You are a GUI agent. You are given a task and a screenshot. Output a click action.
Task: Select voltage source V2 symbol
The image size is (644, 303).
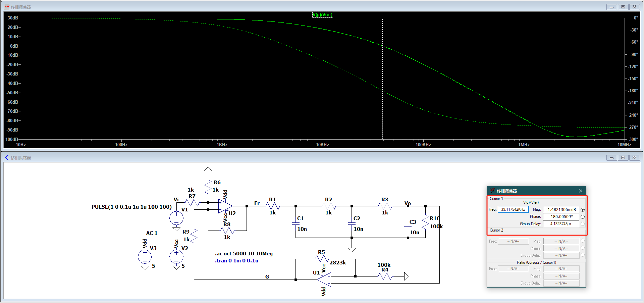tap(176, 257)
